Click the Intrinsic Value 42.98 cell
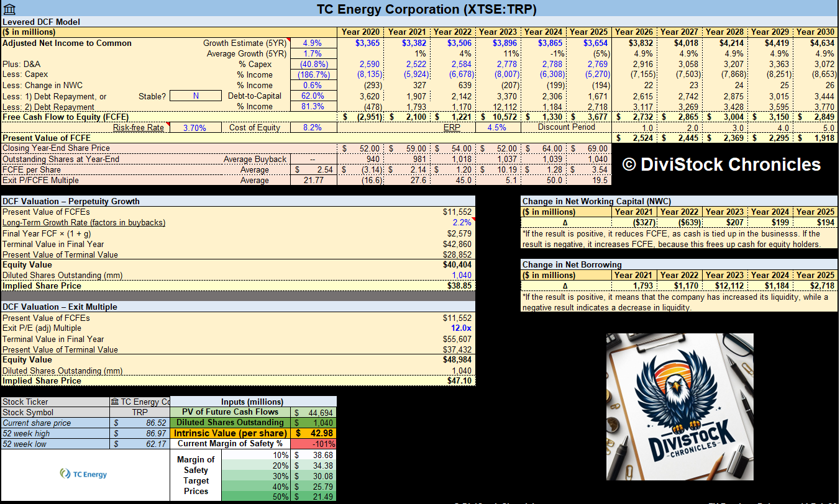840x504 pixels. (x=314, y=433)
